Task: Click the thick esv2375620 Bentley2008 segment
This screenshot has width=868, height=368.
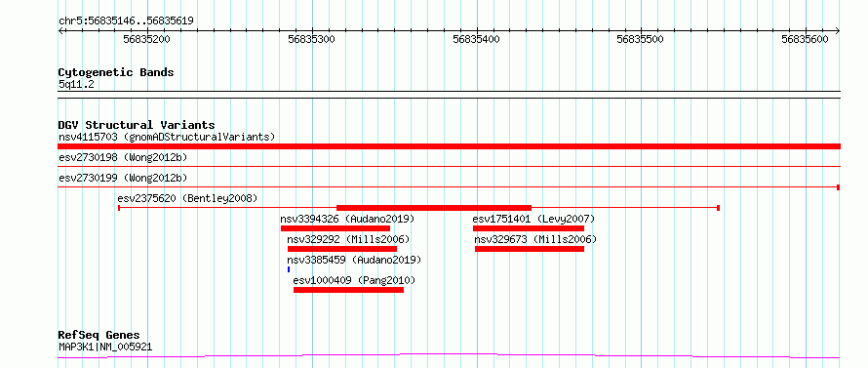Action: (x=434, y=207)
